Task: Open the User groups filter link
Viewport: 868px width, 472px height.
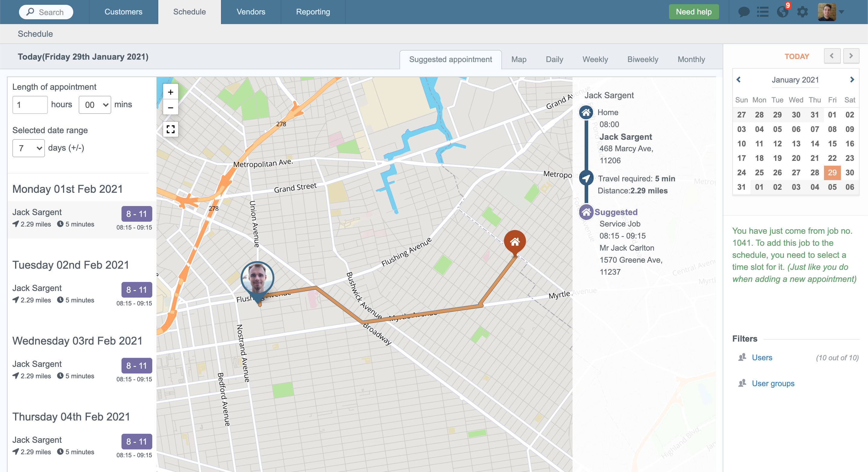Action: coord(773,383)
